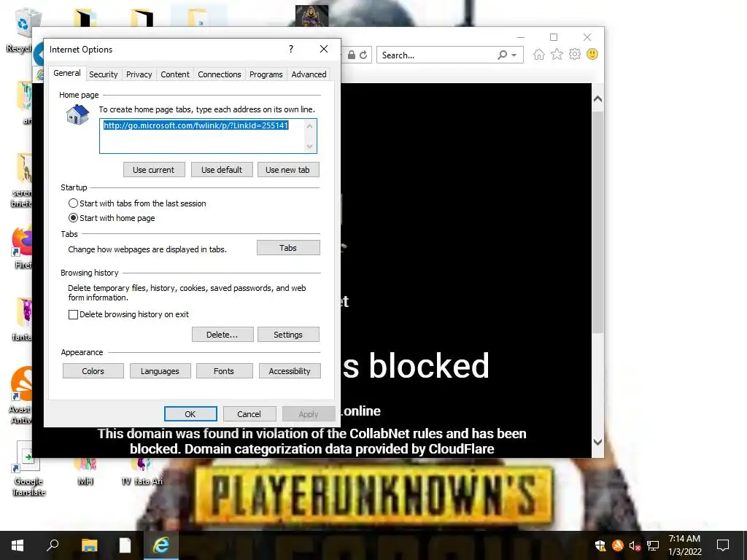Click the search magnifier icon in IE
The height and width of the screenshot is (560, 747).
tap(502, 55)
